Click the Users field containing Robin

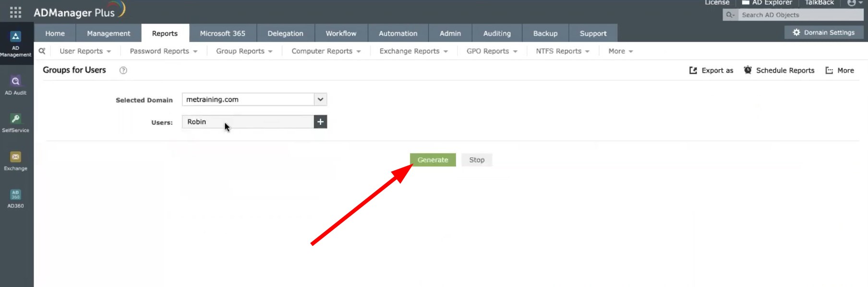coord(248,122)
